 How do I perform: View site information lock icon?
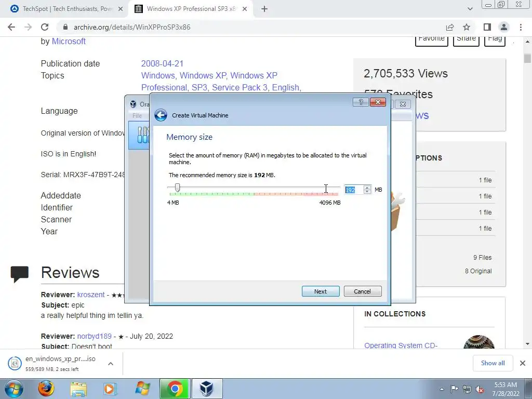point(66,27)
